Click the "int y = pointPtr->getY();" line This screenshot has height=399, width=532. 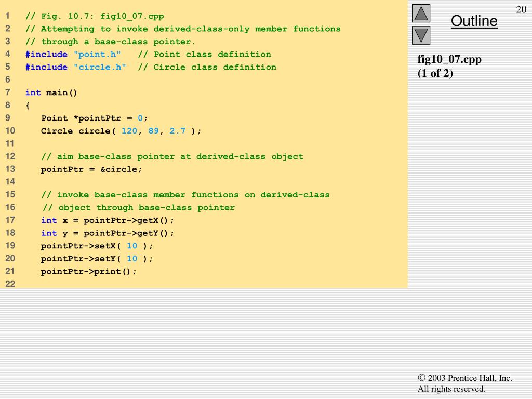tap(108, 233)
